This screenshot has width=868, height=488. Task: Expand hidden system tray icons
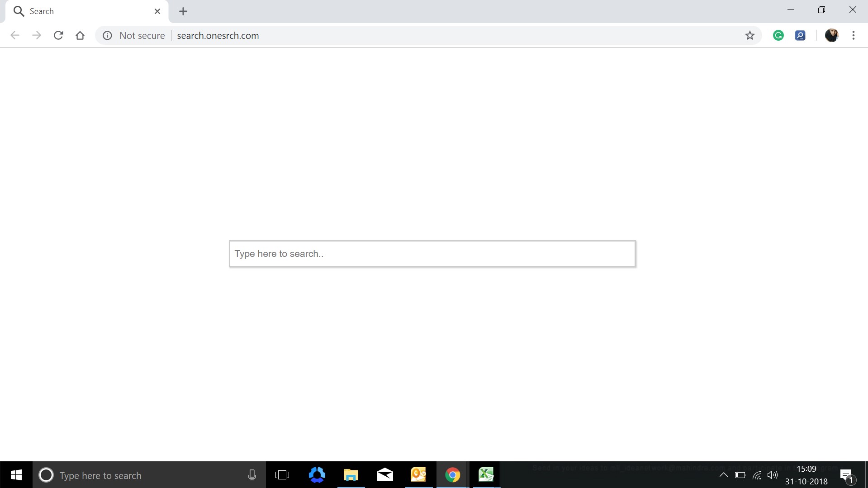(723, 475)
